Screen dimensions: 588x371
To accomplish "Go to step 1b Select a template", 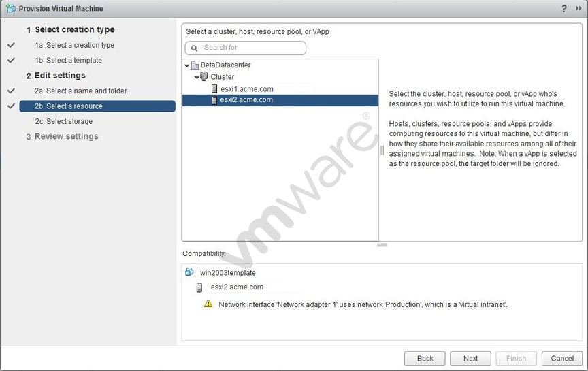I will tap(68, 60).
